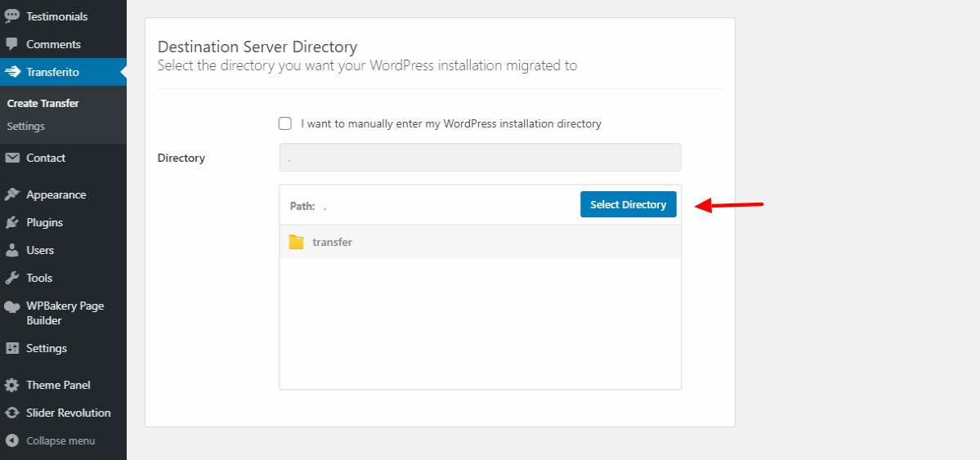Click the Users person icon

pyautogui.click(x=12, y=250)
